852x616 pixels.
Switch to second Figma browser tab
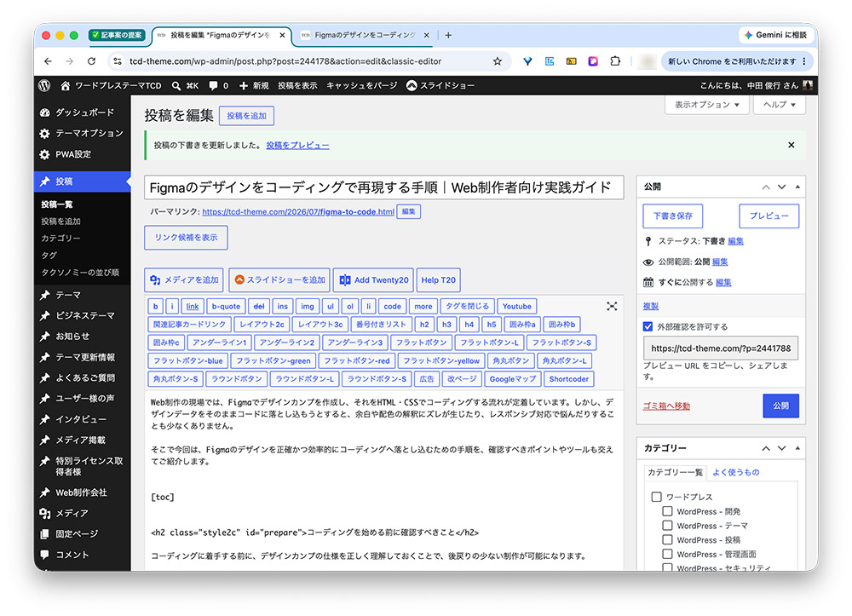coord(364,35)
